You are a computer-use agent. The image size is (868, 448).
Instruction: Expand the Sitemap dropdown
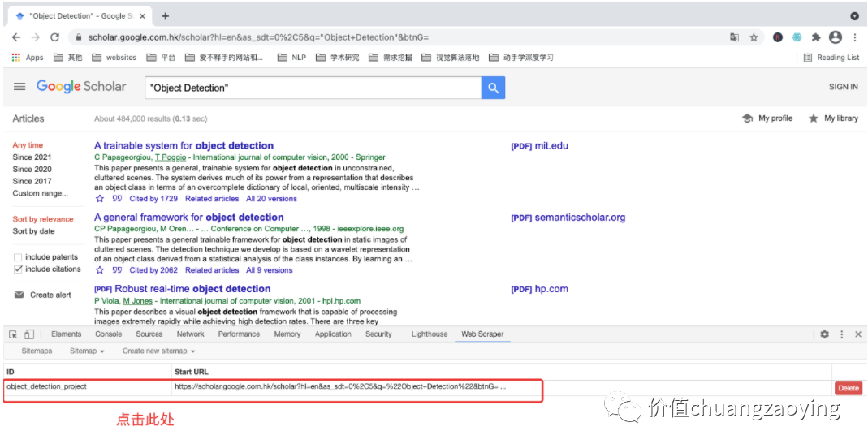click(x=87, y=351)
